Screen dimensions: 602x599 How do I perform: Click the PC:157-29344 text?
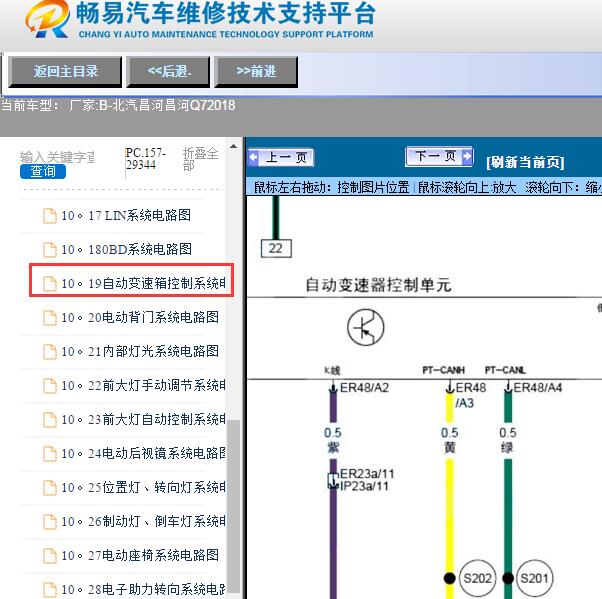[146, 159]
